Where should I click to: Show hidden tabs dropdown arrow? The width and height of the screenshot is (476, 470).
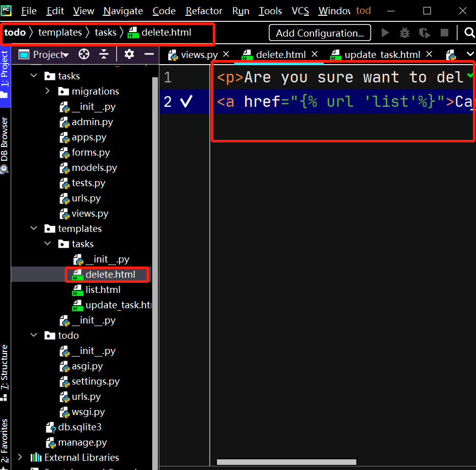tap(470, 54)
